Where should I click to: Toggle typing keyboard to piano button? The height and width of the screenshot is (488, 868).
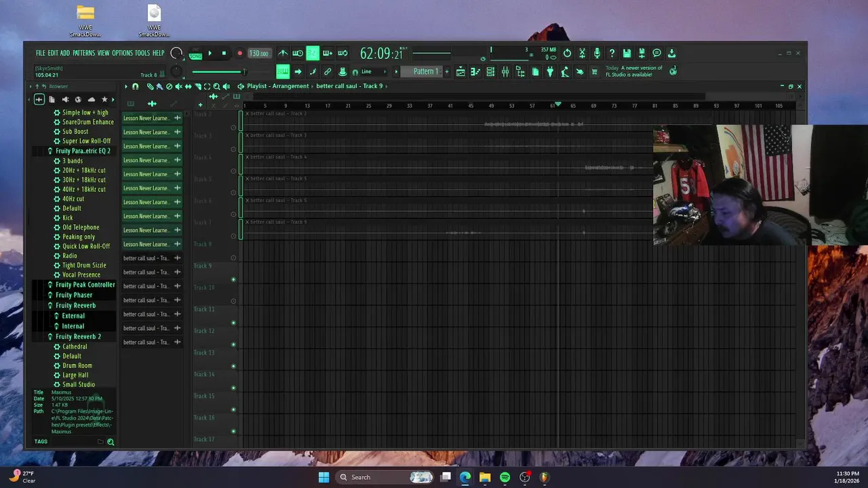(283, 71)
